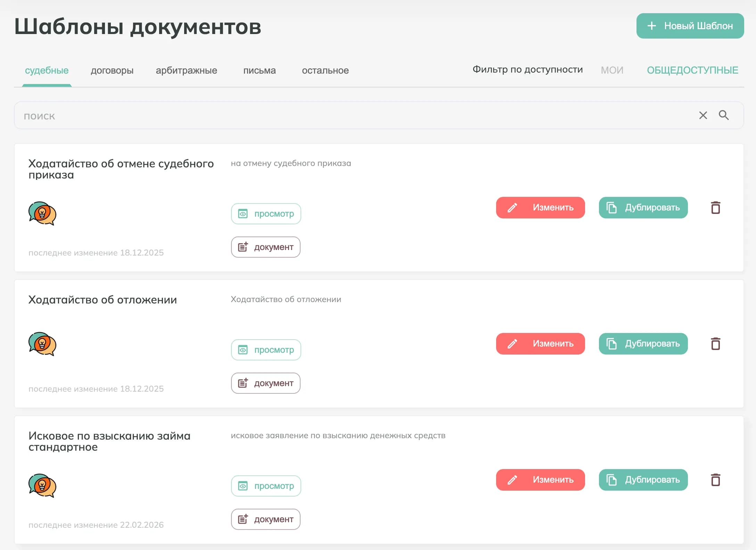Clear the search with the X icon
The width and height of the screenshot is (756, 550).
tap(703, 115)
